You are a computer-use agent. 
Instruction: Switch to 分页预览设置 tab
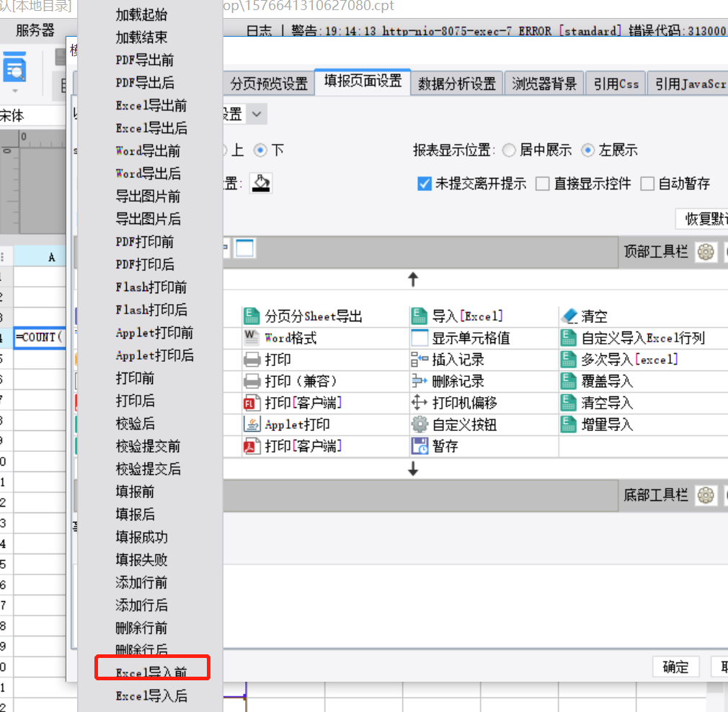pyautogui.click(x=269, y=84)
